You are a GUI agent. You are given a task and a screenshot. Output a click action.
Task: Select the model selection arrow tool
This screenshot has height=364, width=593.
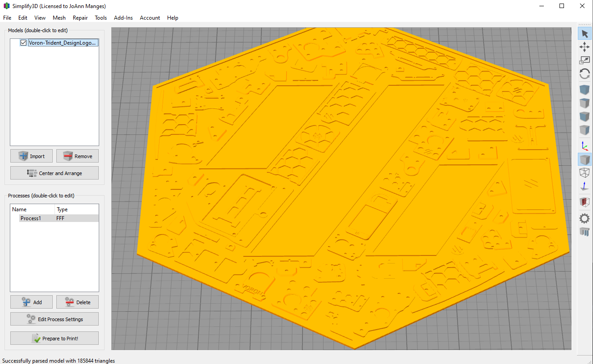(585, 33)
